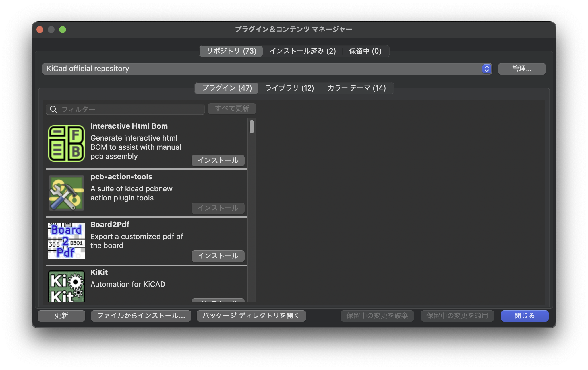Select the ライブラリ (12) tab
Screen dimensions: 588x370
[x=289, y=88]
